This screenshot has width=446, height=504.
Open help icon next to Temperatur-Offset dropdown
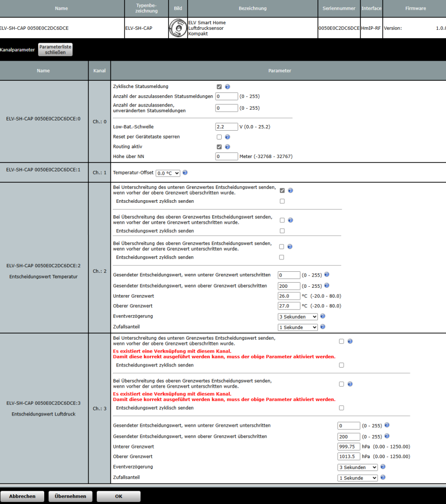click(x=185, y=173)
